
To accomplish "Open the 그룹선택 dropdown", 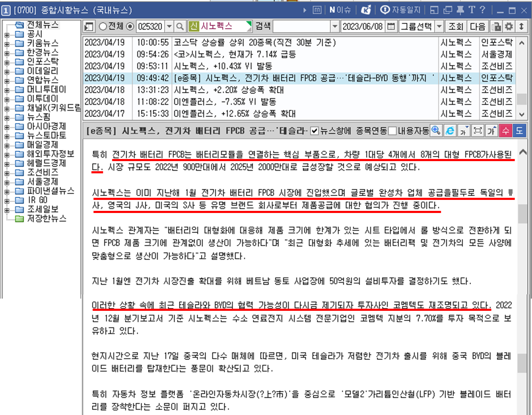I will pyautogui.click(x=439, y=27).
